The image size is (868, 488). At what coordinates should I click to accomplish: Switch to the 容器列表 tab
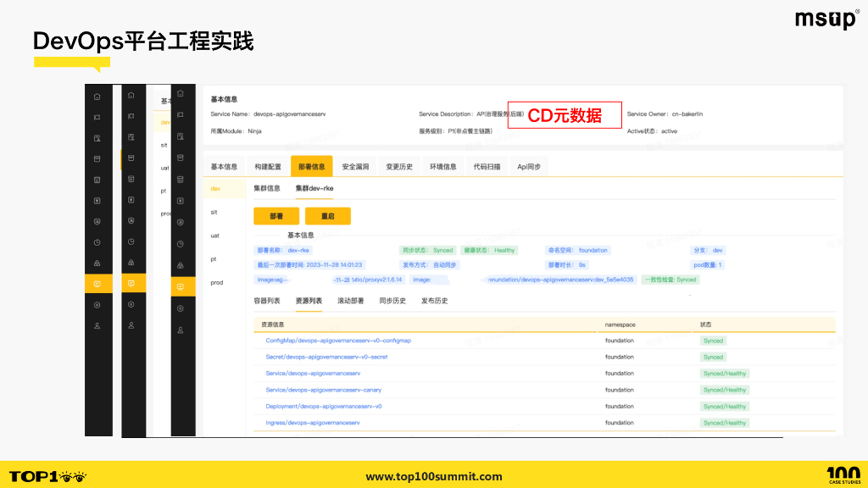coord(267,301)
